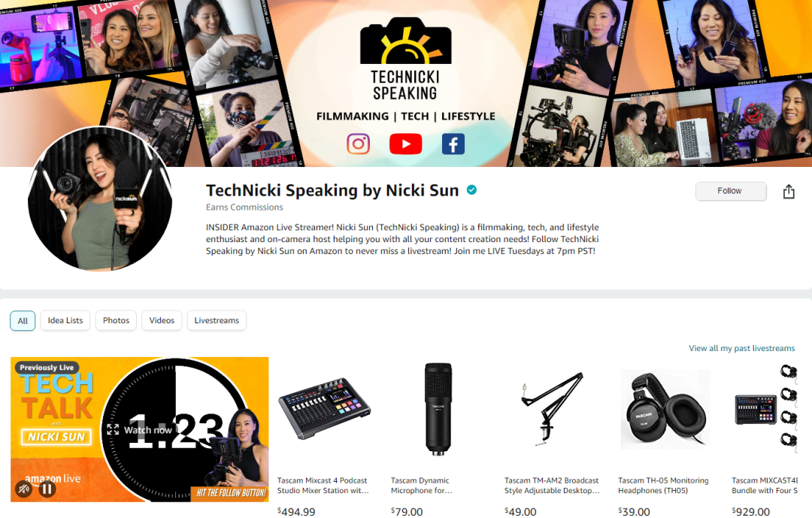
Task: Open the Tascam Mixcast 4 Podcast product
Action: 323,486
